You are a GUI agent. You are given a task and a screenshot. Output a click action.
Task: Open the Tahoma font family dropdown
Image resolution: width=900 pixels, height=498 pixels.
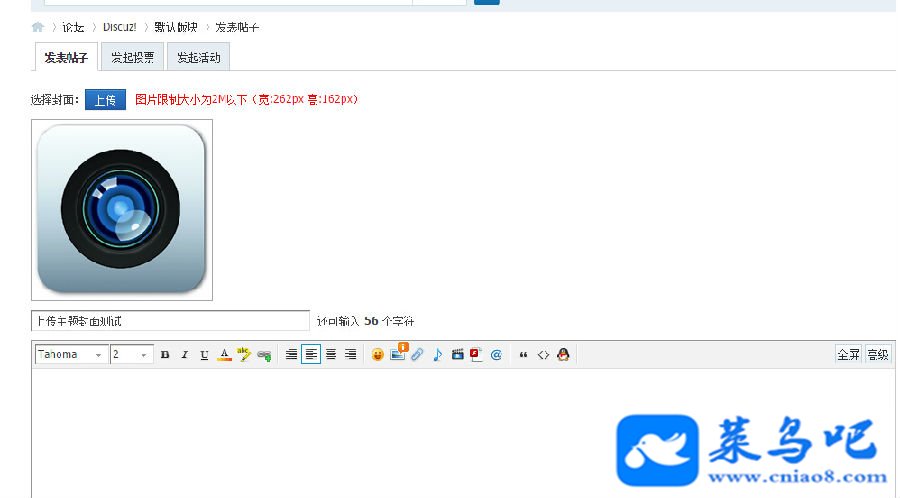71,355
